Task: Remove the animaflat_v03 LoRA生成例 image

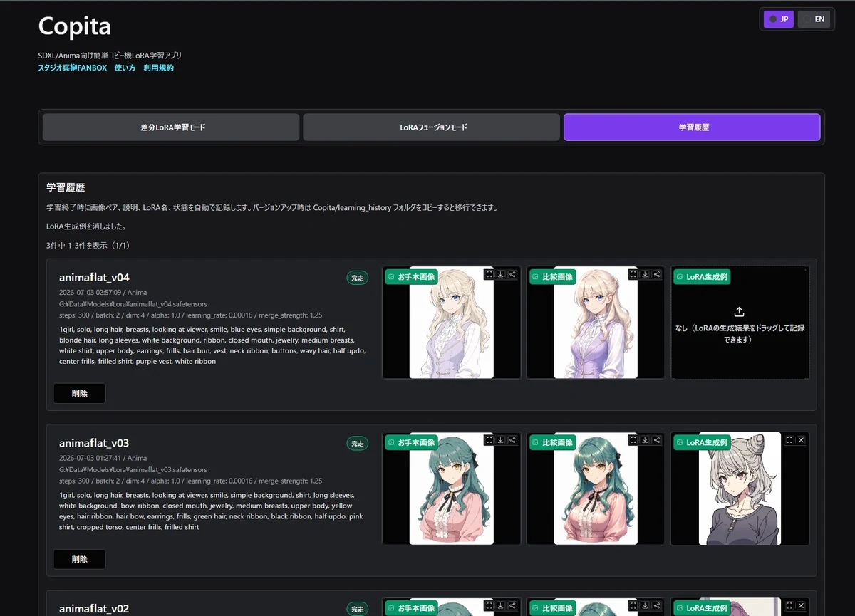Action: [801, 440]
